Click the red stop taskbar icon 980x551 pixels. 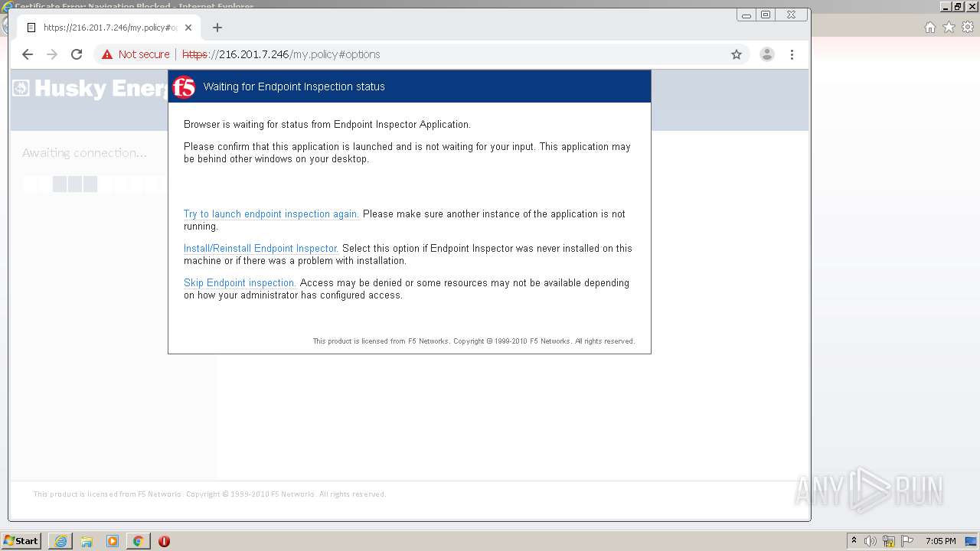(164, 541)
